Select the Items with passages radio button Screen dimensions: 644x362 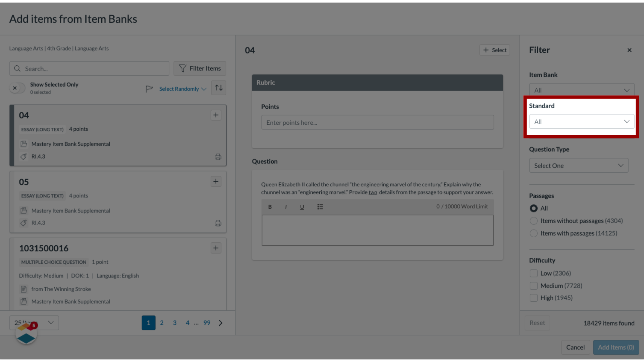533,233
